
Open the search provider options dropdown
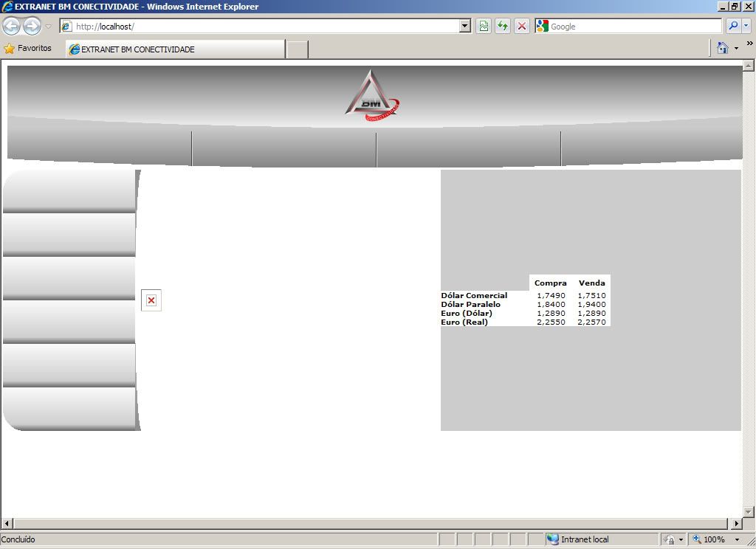pyautogui.click(x=746, y=27)
